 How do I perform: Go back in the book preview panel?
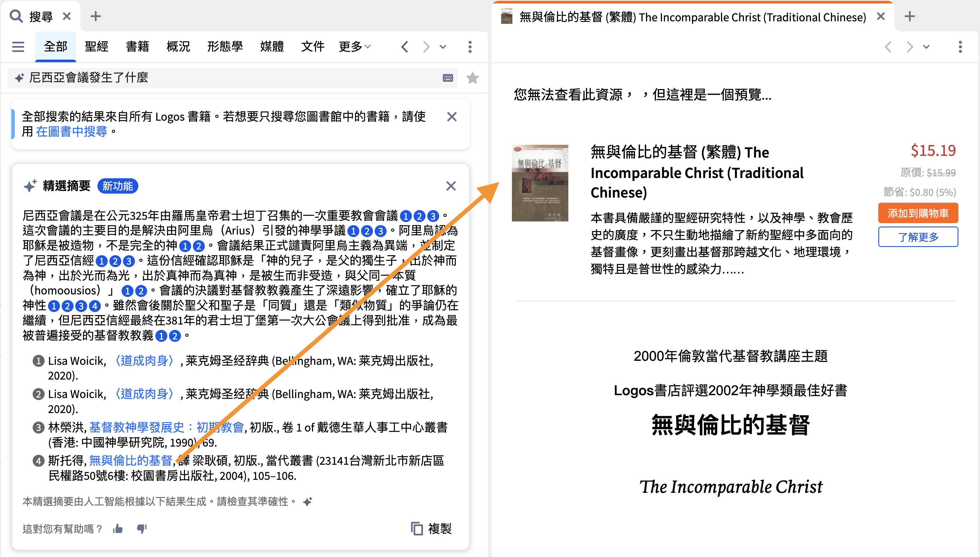click(889, 47)
